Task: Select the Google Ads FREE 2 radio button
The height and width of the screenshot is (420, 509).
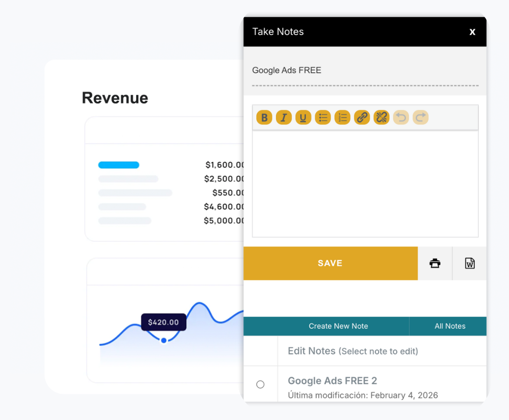Action: pos(261,384)
